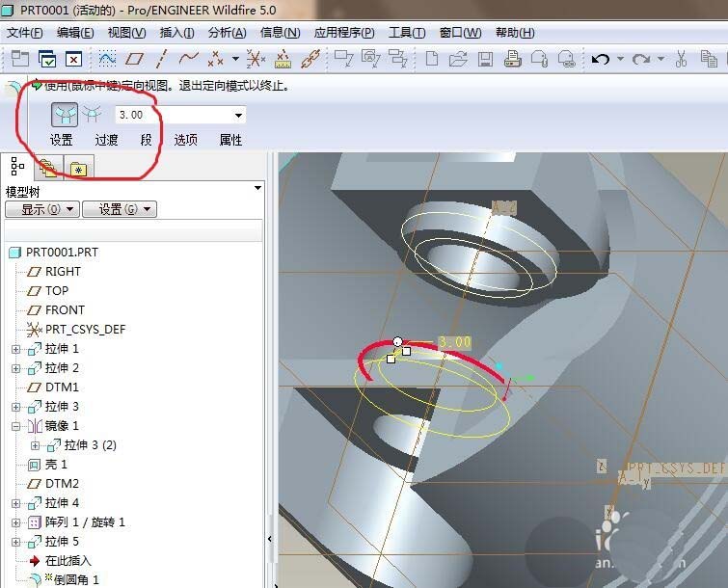Open the 选项 dashboard tab
Image resolution: width=728 pixels, height=588 pixels.
tap(186, 140)
